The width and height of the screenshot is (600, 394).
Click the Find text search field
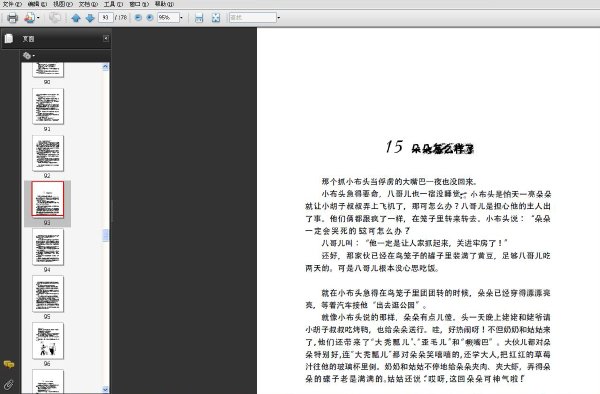[253, 18]
